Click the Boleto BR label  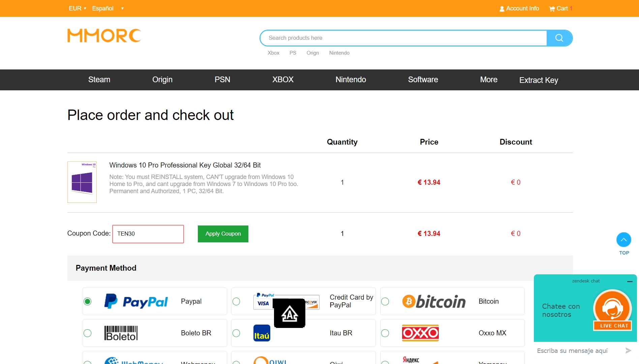coord(196,333)
